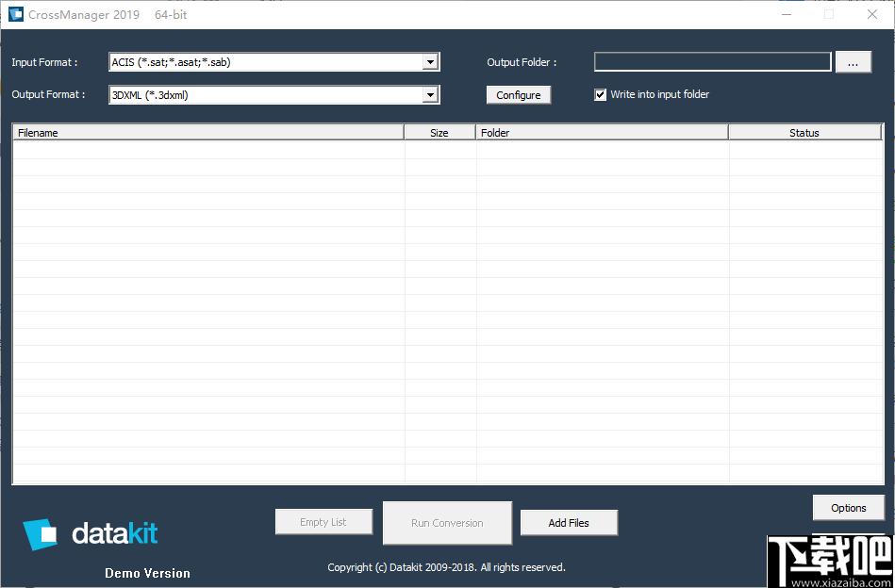Click the Configure button
The image size is (895, 588).
tap(519, 94)
